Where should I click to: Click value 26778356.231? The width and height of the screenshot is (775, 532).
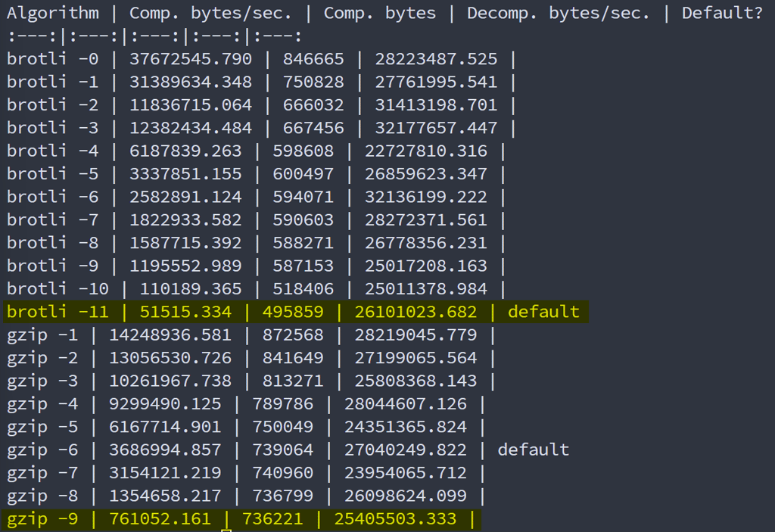[426, 243]
